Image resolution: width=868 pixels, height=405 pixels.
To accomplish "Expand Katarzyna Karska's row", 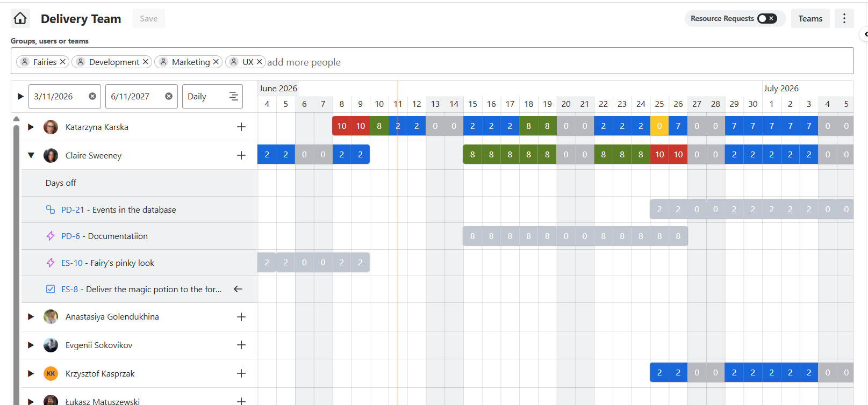I will click(31, 127).
